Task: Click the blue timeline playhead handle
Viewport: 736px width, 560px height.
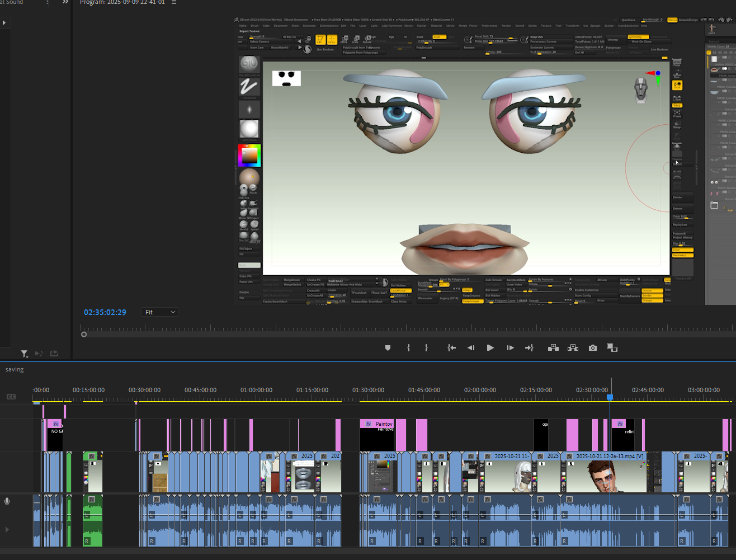Action: tap(610, 397)
